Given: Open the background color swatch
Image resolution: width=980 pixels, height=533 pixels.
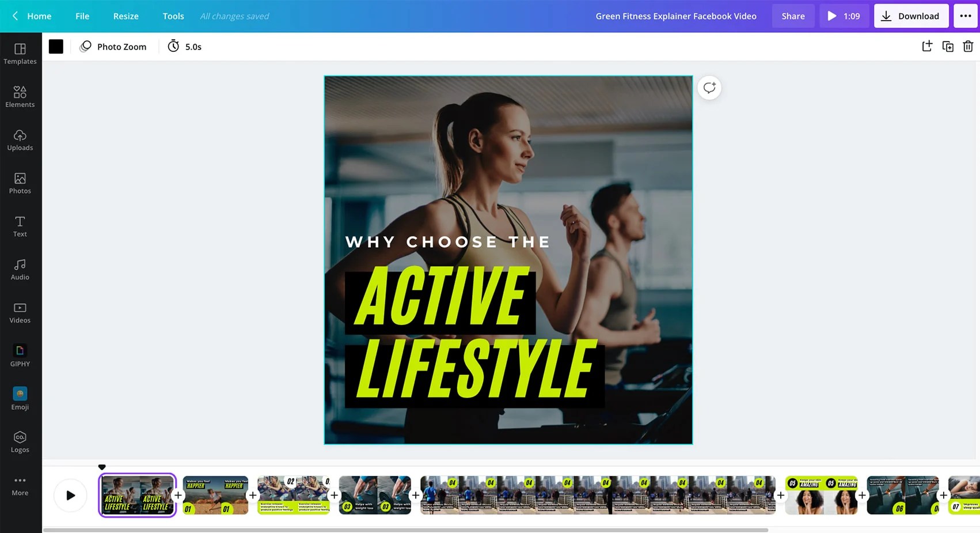Looking at the screenshot, I should pos(56,46).
